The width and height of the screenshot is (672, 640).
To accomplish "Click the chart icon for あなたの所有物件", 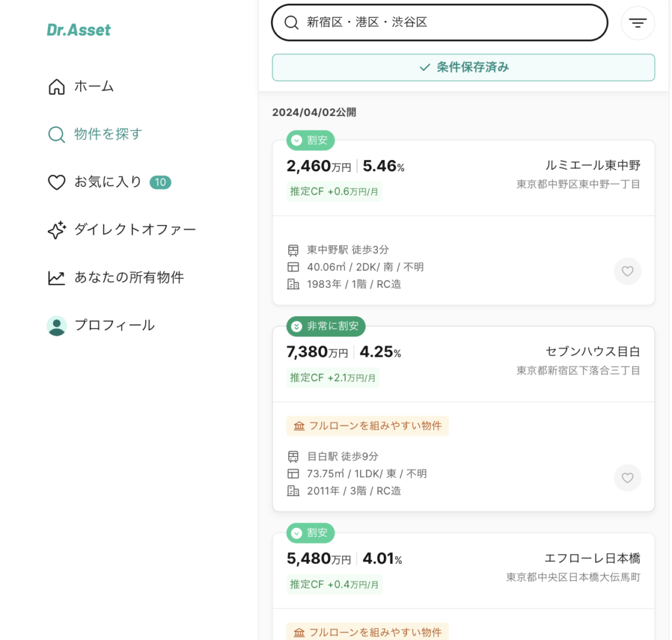I will coord(56,278).
